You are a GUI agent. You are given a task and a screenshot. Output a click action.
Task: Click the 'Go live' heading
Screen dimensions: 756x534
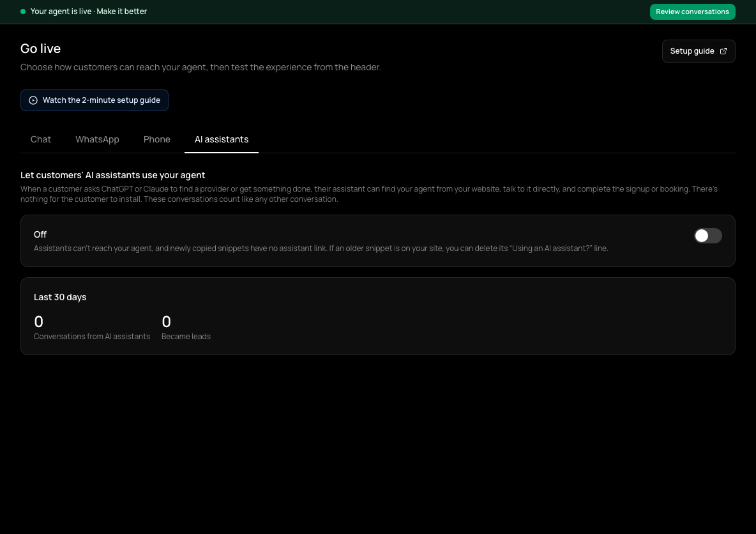[40, 49]
